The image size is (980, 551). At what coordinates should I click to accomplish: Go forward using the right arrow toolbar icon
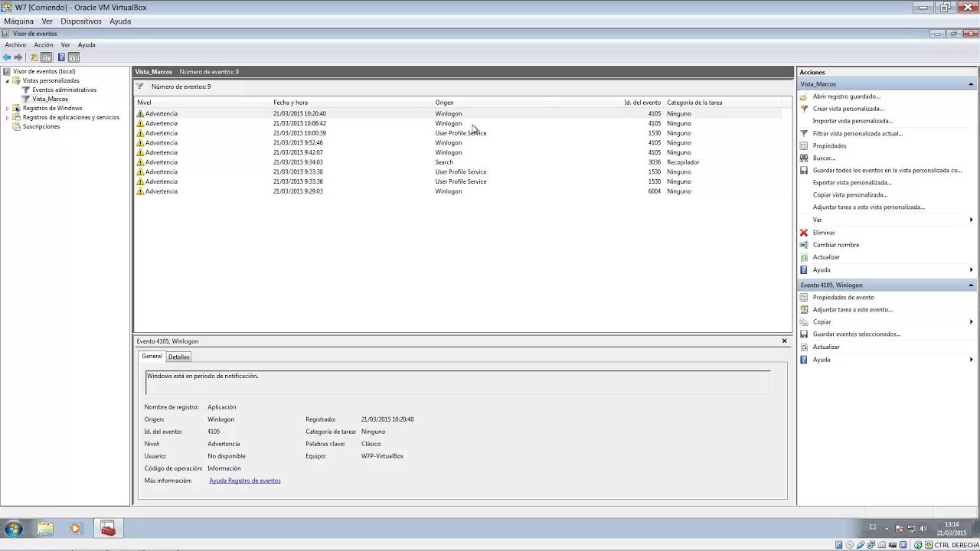[18, 57]
